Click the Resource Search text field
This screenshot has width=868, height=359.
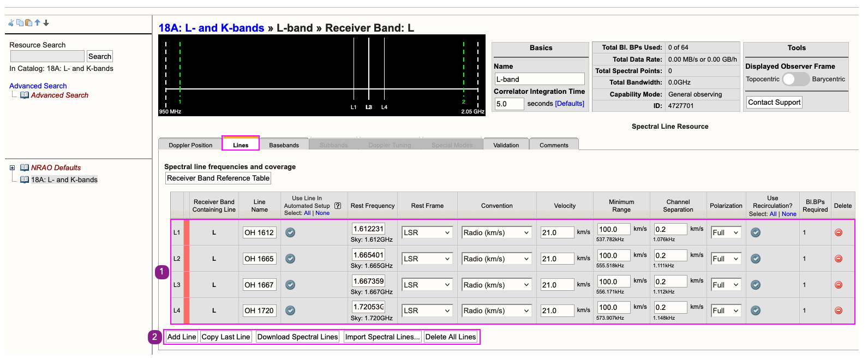[47, 56]
